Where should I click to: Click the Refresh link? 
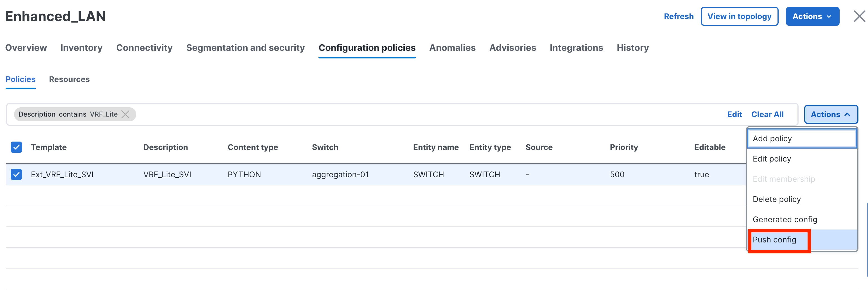coord(678,16)
